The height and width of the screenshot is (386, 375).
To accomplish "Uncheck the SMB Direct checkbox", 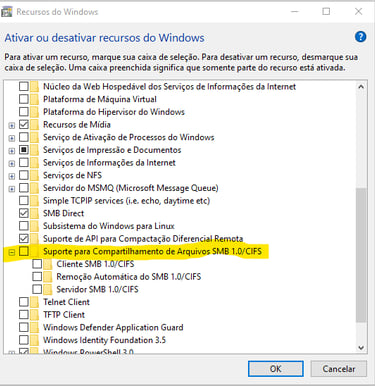I will (24, 213).
